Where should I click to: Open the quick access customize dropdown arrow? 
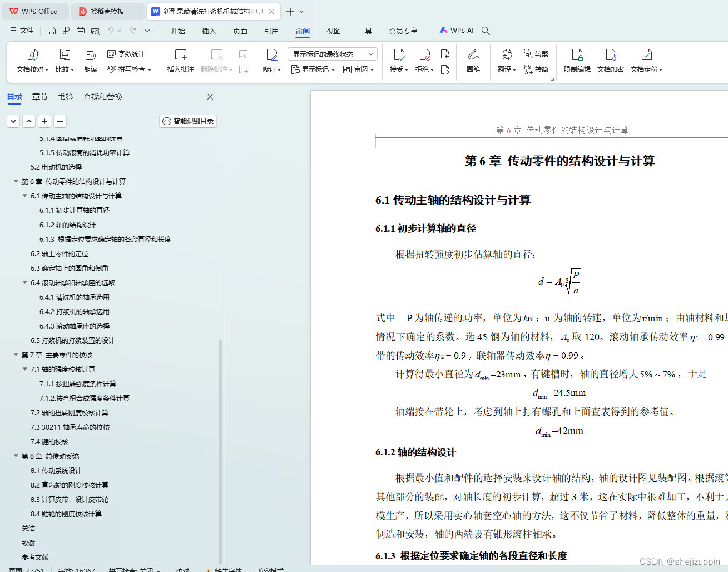tap(147, 31)
